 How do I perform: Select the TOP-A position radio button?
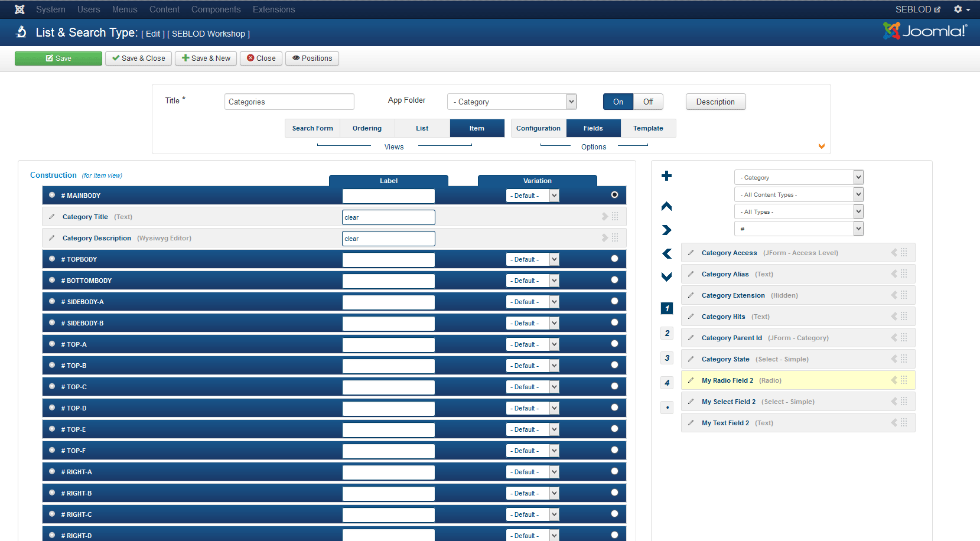pos(614,344)
